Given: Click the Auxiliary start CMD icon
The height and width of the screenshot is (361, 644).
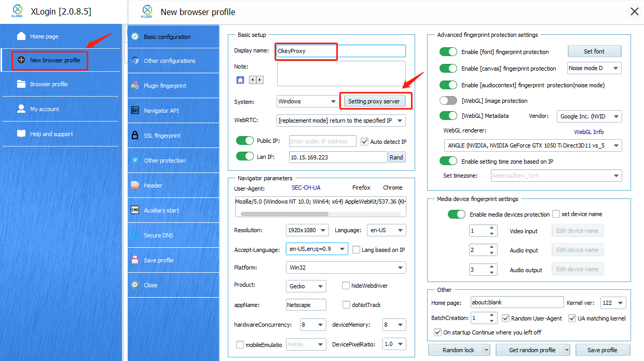Looking at the screenshot, I should (135, 210).
